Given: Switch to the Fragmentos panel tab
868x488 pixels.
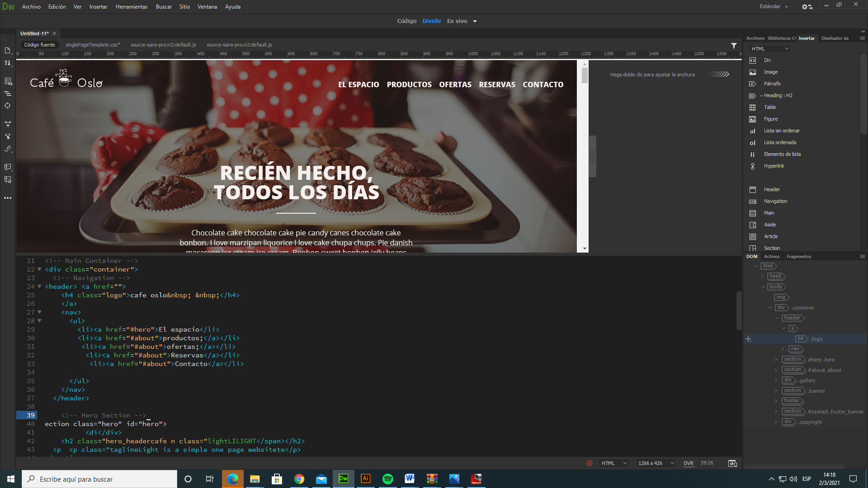Looking at the screenshot, I should point(799,257).
